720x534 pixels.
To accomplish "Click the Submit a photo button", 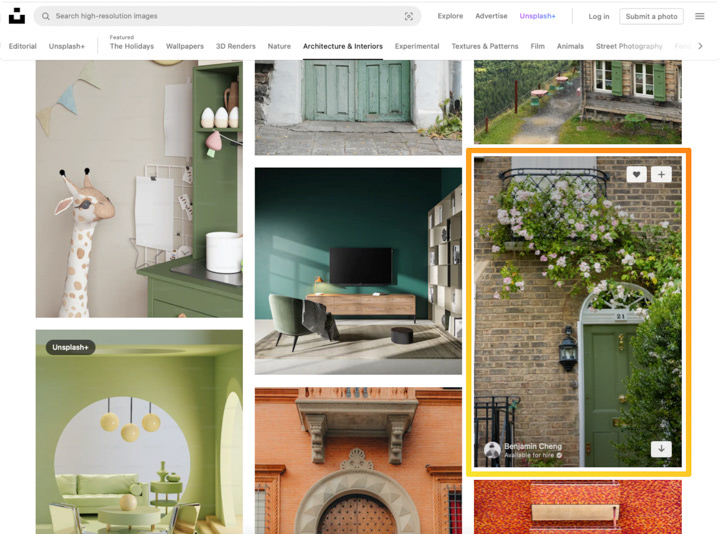I will point(651,17).
